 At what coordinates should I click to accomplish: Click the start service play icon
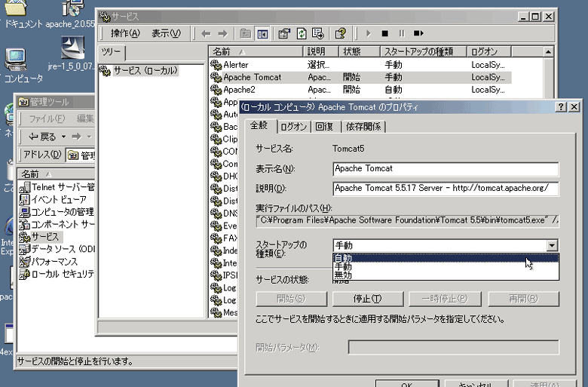368,34
